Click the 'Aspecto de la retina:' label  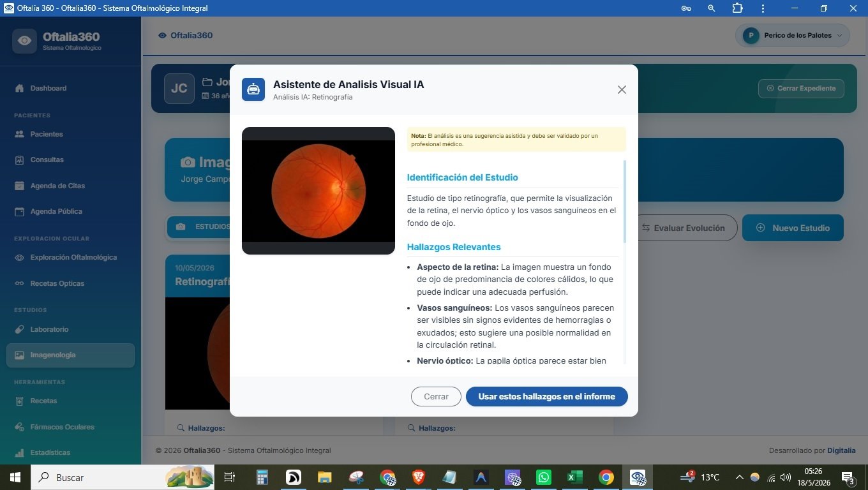(x=458, y=267)
